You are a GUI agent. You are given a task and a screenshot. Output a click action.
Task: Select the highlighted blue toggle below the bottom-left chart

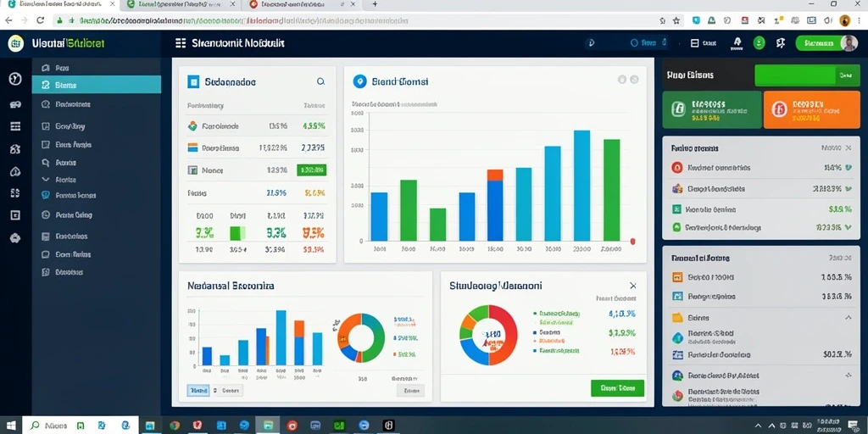[198, 390]
